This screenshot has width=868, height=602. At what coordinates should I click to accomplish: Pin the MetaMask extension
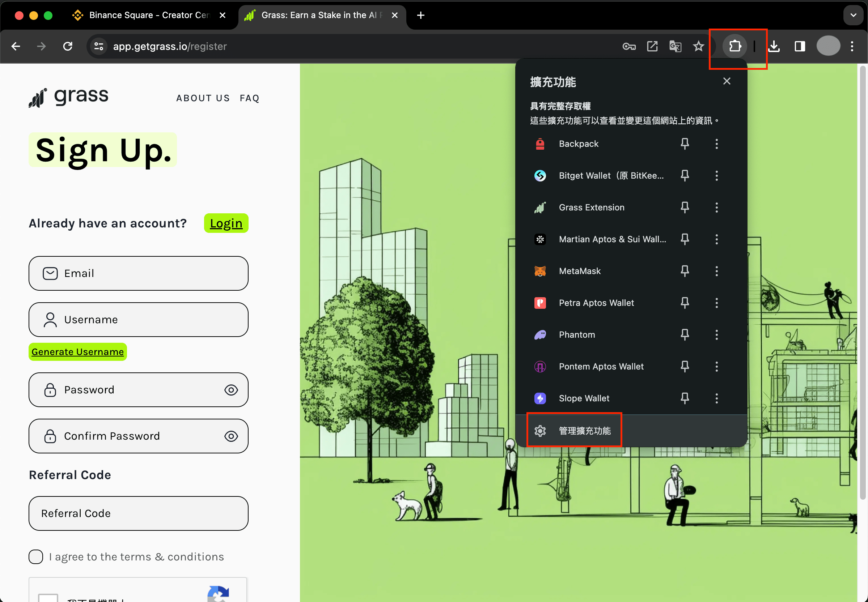(685, 271)
